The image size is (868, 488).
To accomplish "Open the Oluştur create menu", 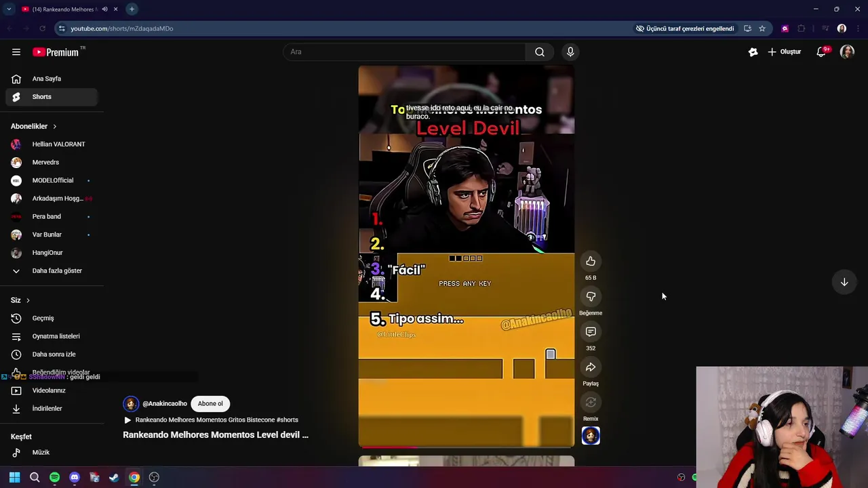I will [785, 52].
